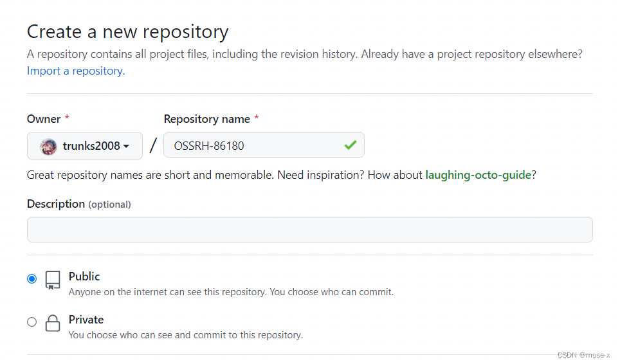Select the Public radio button
The height and width of the screenshot is (364, 620).
(32, 278)
